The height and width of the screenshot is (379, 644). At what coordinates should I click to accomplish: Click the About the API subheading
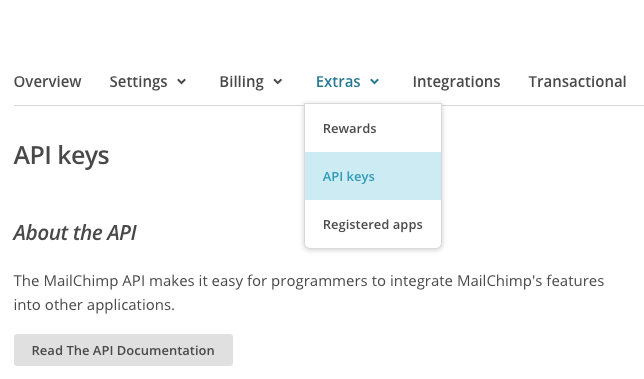tap(75, 232)
